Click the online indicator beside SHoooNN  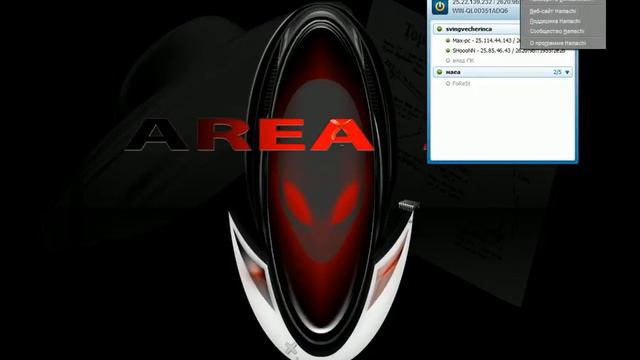pos(448,51)
